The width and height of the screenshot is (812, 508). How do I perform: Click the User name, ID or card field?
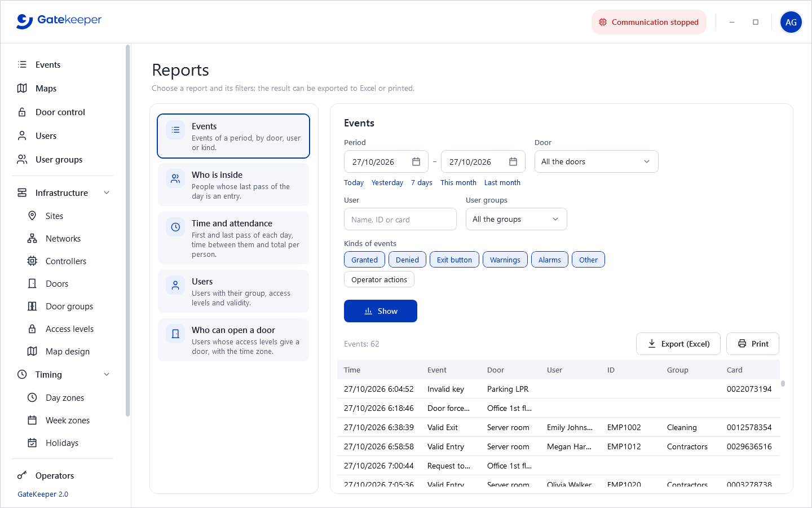point(400,219)
